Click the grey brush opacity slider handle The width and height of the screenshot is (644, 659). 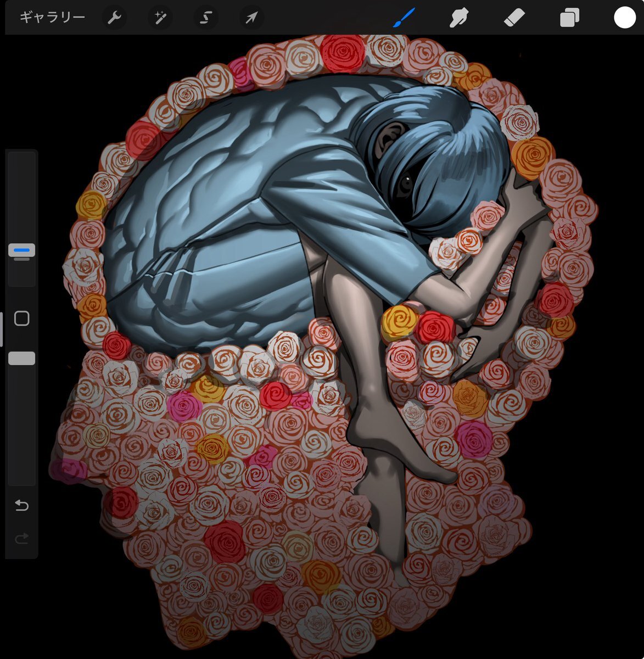tap(22, 359)
